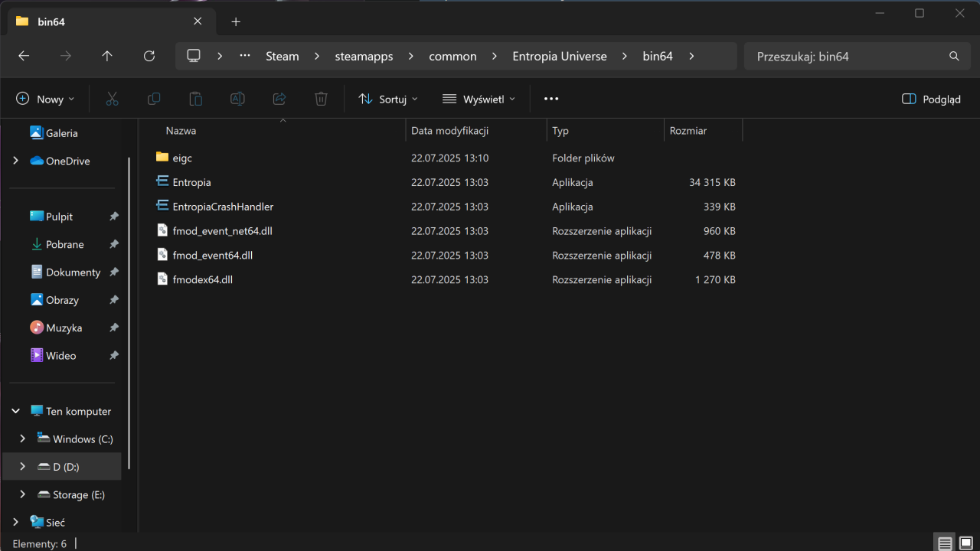Open the Sortuj dropdown

(388, 99)
